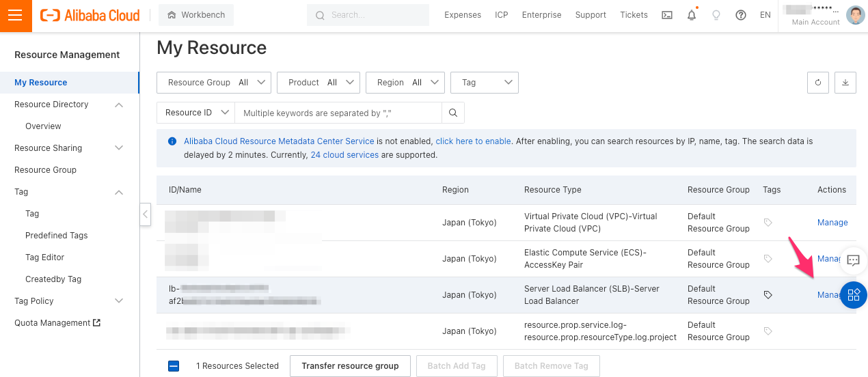This screenshot has height=377, width=868.
Task: Click the search magnifier button beside keywords
Action: tap(452, 113)
